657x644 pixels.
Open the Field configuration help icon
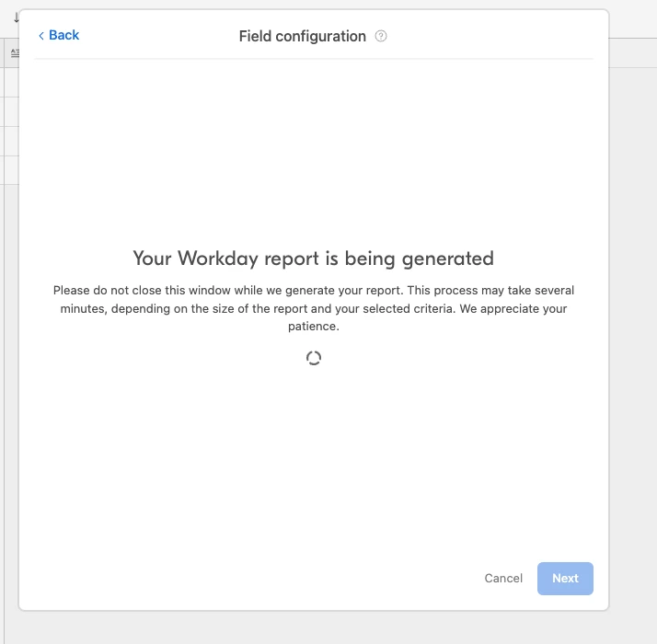380,36
